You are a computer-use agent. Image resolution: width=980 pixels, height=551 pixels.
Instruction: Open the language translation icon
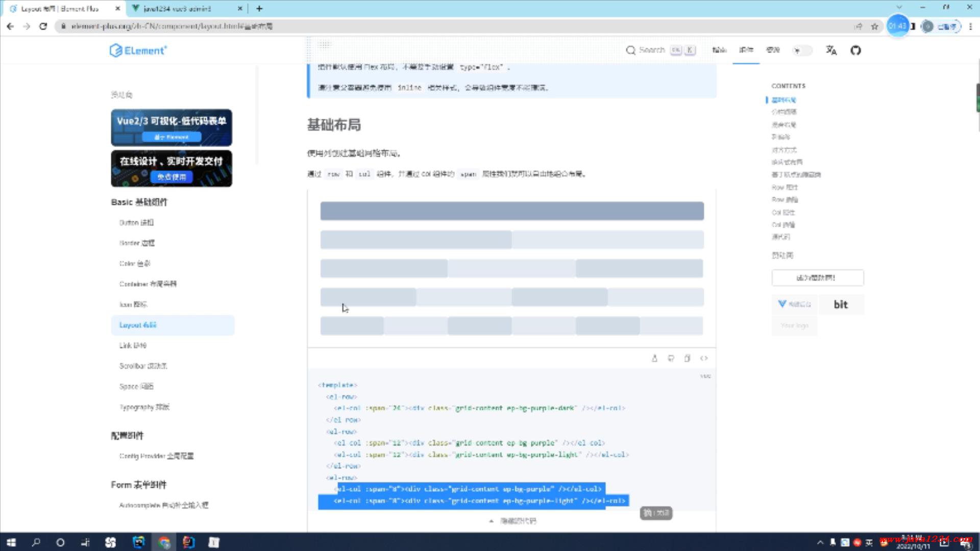831,50
